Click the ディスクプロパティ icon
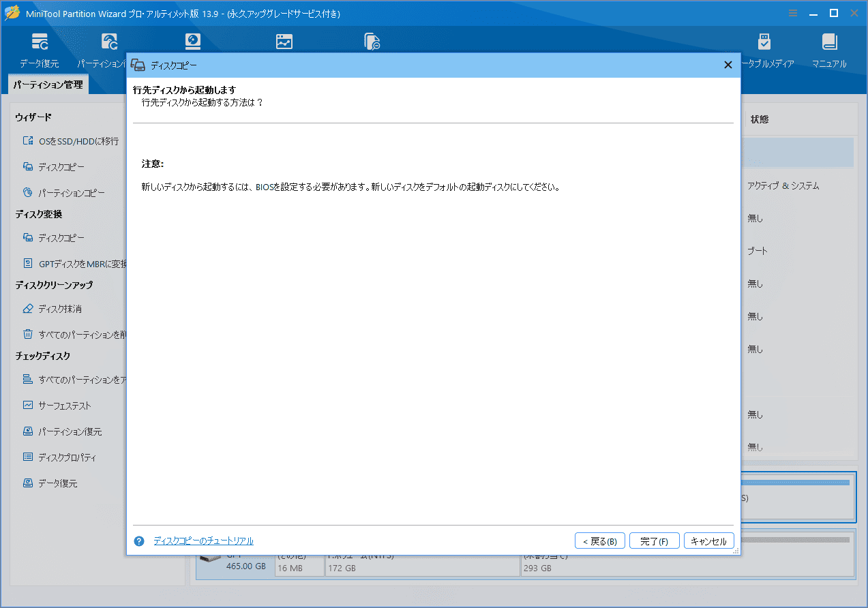 (x=28, y=457)
